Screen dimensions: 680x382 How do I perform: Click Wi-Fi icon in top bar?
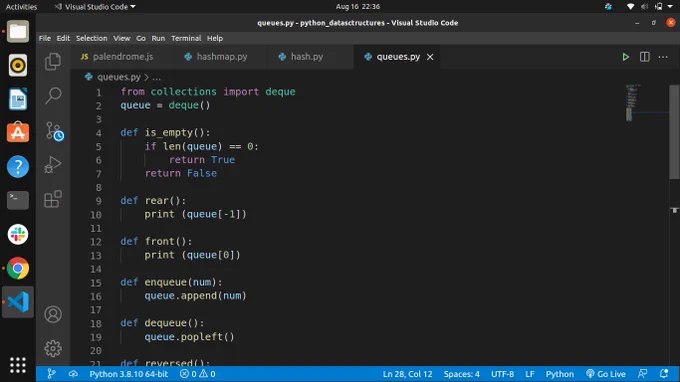(x=630, y=7)
